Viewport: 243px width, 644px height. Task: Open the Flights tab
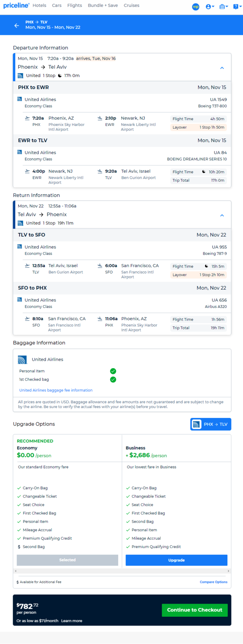click(75, 5)
